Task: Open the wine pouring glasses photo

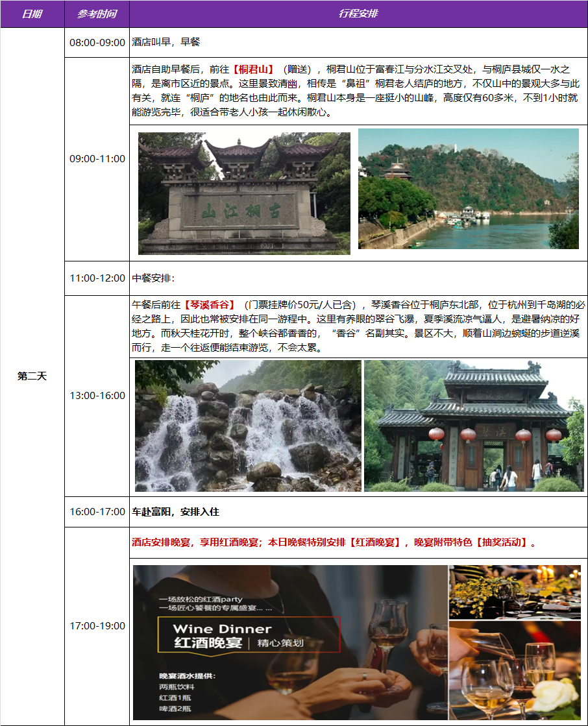Action: pyautogui.click(x=514, y=670)
